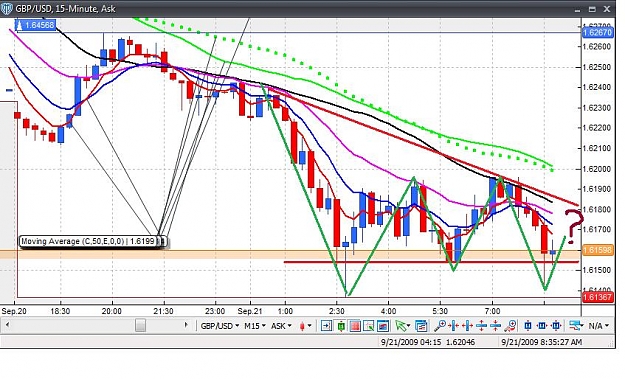
Task: Open the candlestick chart style dropdown
Action: (x=305, y=326)
